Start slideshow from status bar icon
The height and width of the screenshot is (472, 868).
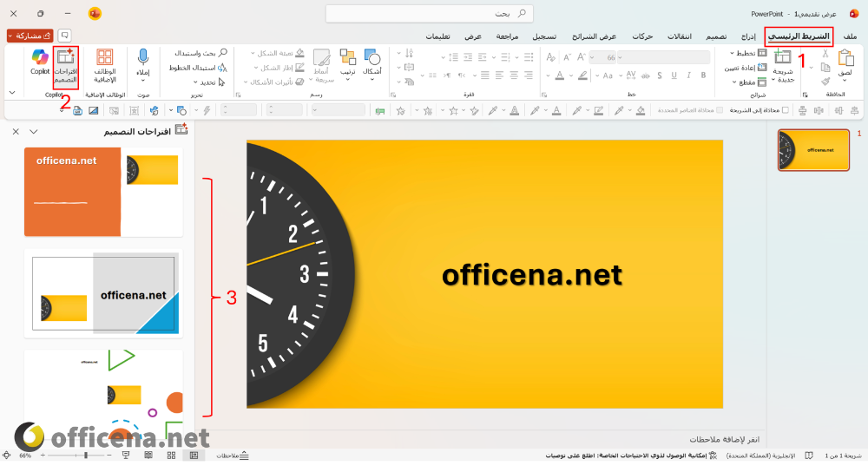[x=126, y=456]
